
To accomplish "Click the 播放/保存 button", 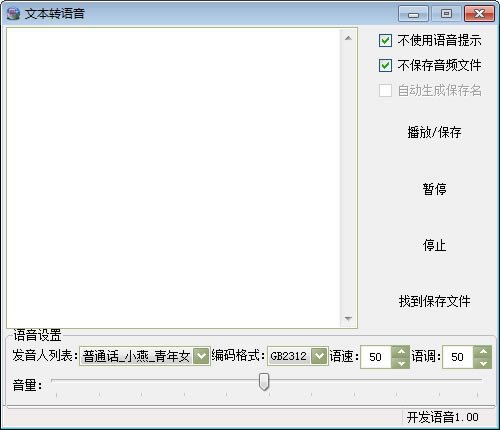I will [x=434, y=132].
